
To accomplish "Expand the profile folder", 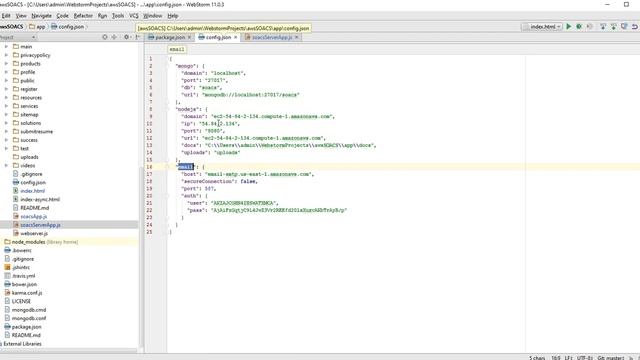I will coord(6,72).
